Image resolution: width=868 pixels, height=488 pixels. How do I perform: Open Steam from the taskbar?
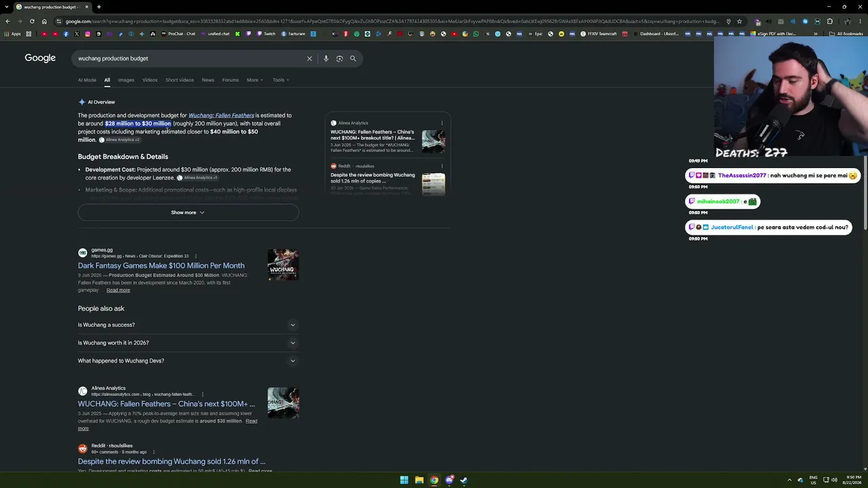[x=464, y=480]
